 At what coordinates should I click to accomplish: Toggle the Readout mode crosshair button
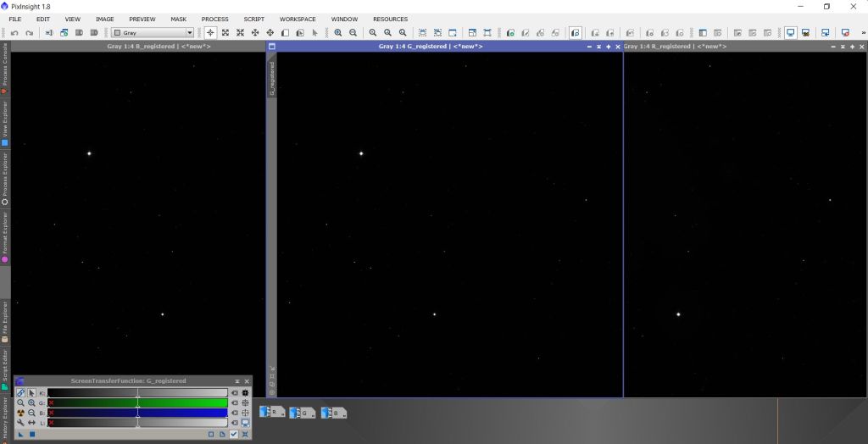pos(211,33)
